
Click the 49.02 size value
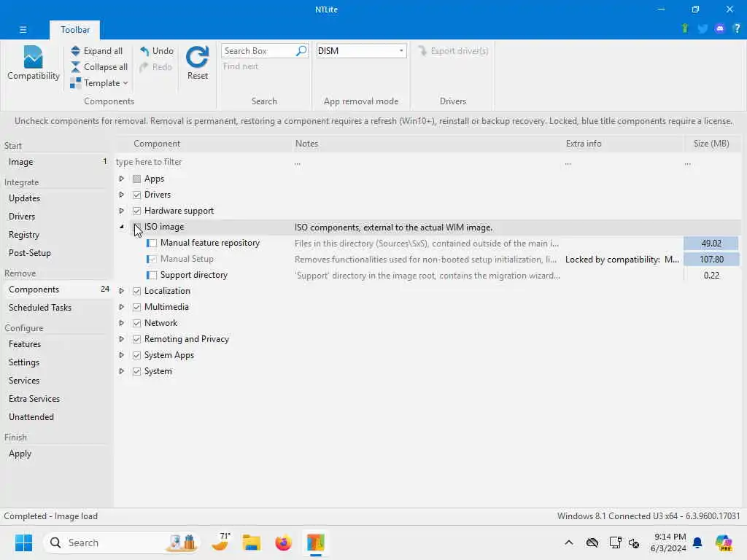(711, 244)
